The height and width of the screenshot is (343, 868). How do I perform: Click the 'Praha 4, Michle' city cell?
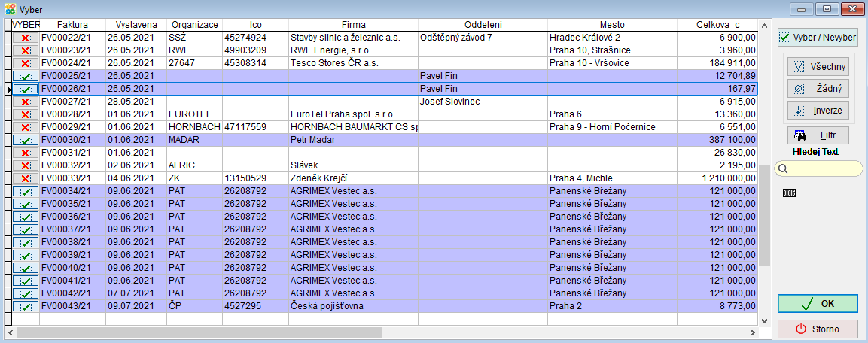point(612,178)
